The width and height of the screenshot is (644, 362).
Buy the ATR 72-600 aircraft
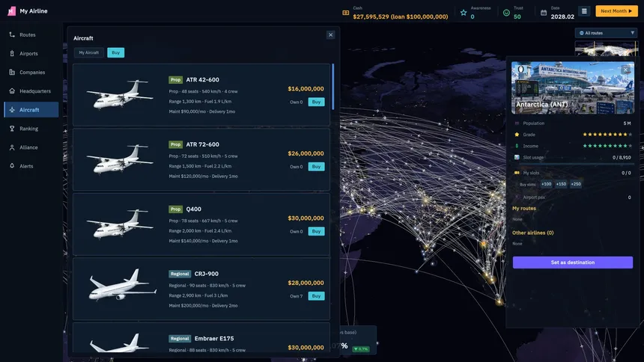[x=316, y=167]
